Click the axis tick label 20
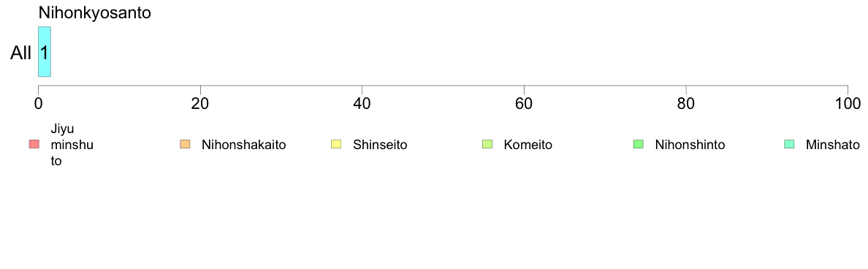This screenshot has width=868, height=269. tap(200, 103)
